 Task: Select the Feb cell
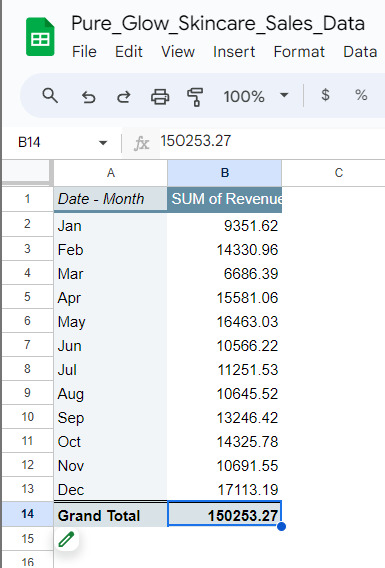coord(110,249)
